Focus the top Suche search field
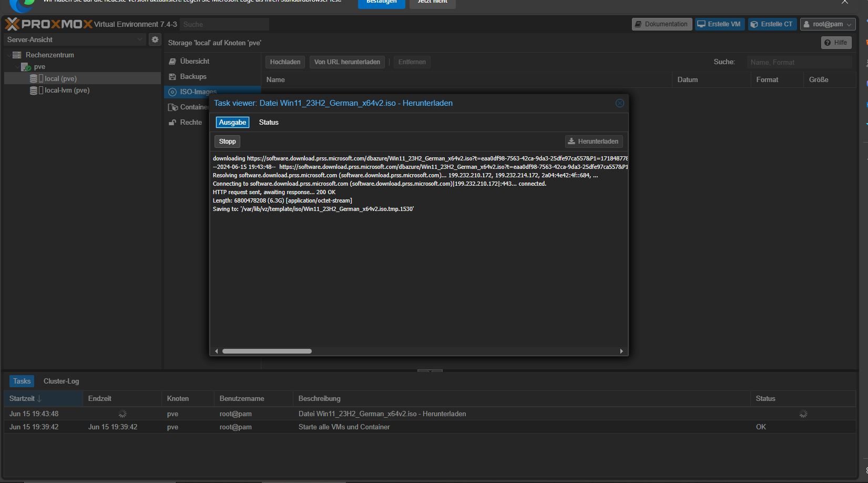 (x=224, y=24)
